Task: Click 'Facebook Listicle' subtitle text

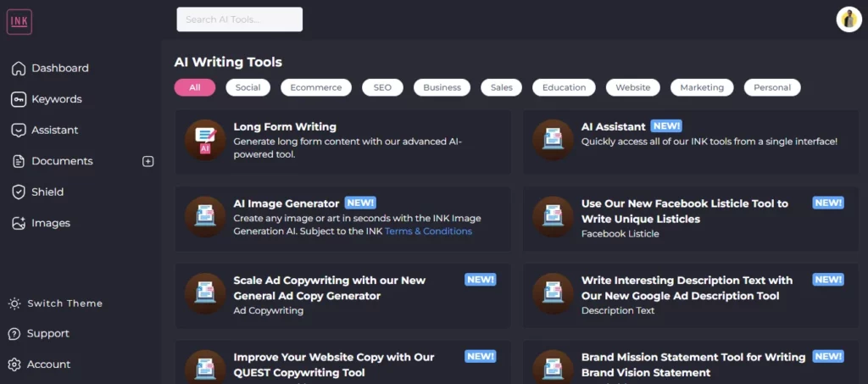Action: 620,234
